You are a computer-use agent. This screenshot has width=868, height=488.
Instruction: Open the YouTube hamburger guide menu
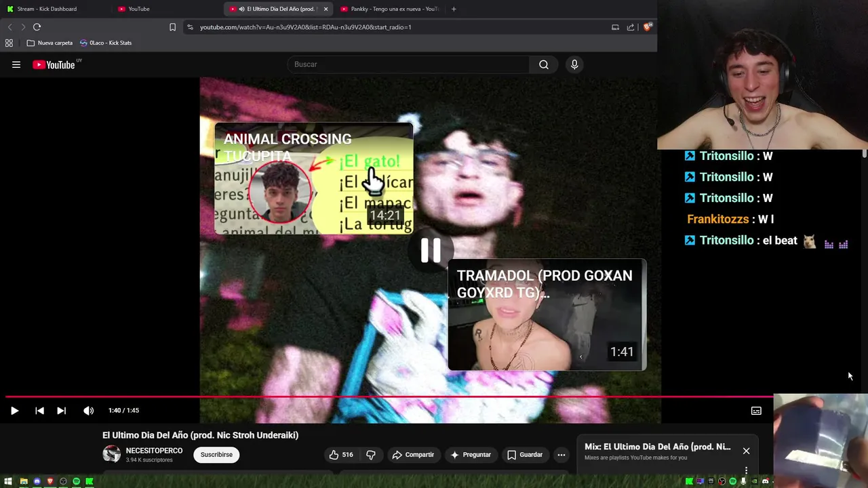16,64
